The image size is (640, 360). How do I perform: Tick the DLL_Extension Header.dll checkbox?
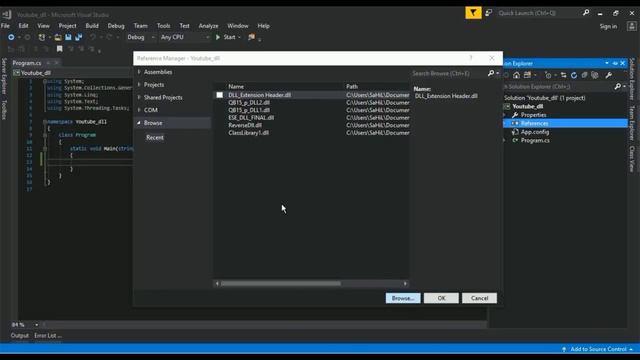click(220, 95)
